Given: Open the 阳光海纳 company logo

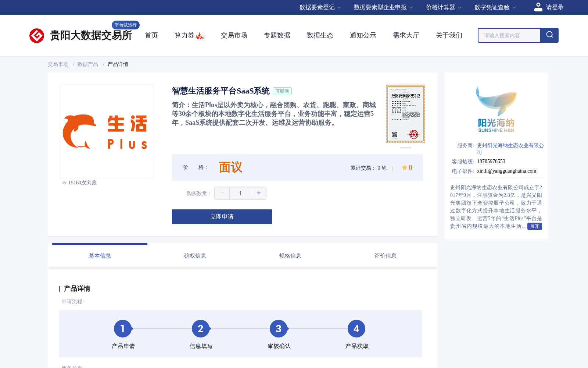Looking at the screenshot, I should click(x=496, y=110).
